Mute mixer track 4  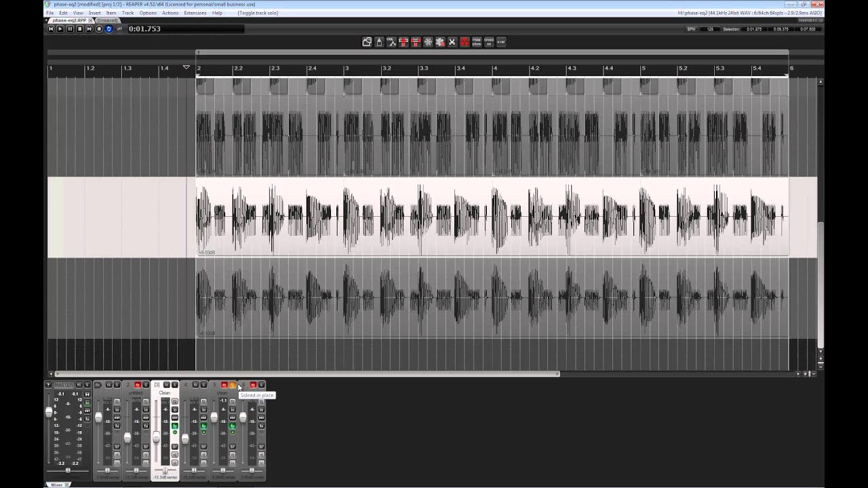(195, 385)
